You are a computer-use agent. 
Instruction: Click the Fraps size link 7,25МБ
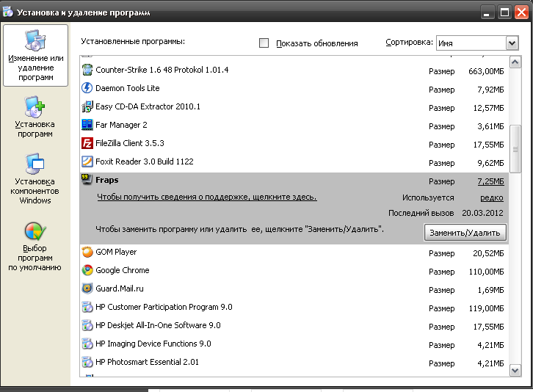[491, 181]
